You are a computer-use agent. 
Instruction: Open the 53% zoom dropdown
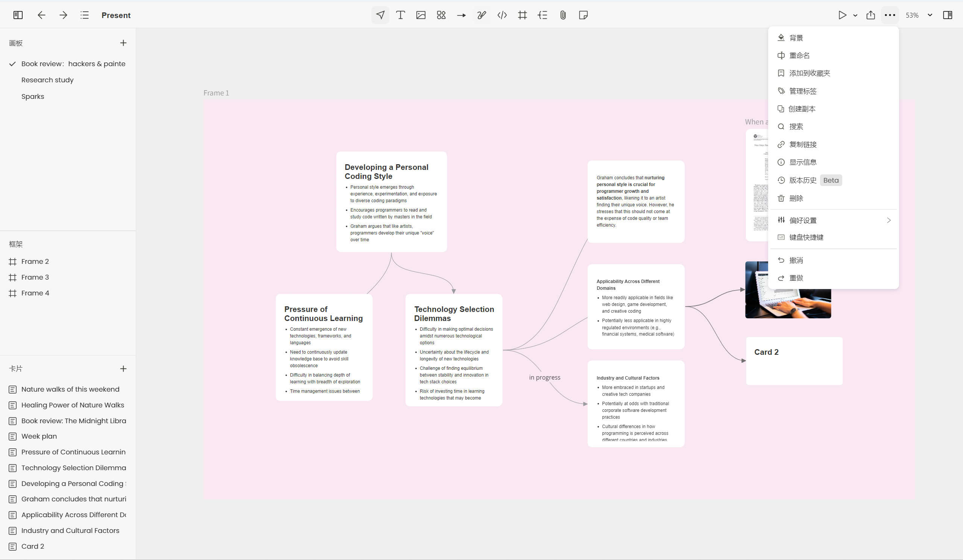pyautogui.click(x=919, y=15)
